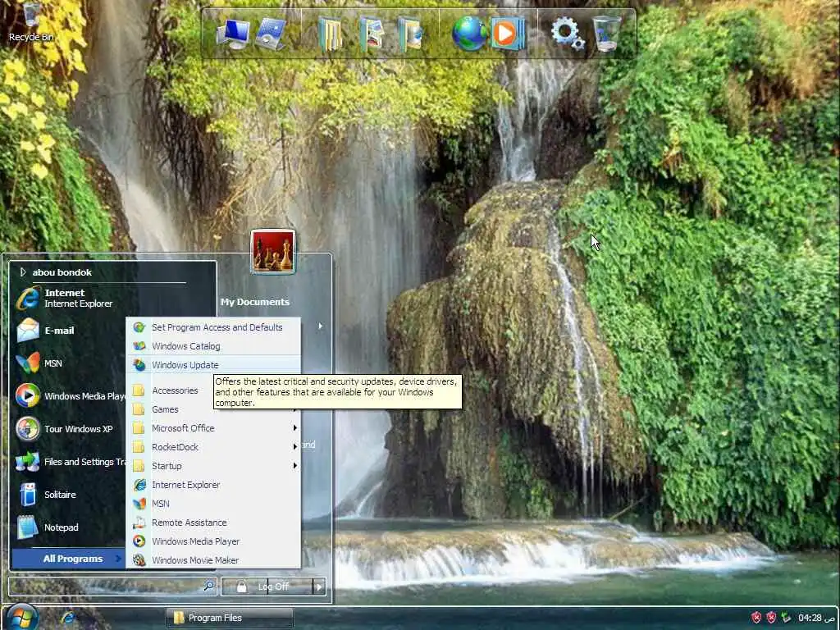Click the recycle bin icon in the dock
This screenshot has height=630, width=840.
[607, 33]
